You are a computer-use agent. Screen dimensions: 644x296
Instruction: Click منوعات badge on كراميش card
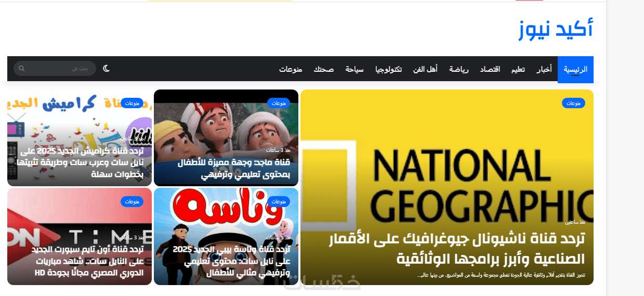click(132, 103)
